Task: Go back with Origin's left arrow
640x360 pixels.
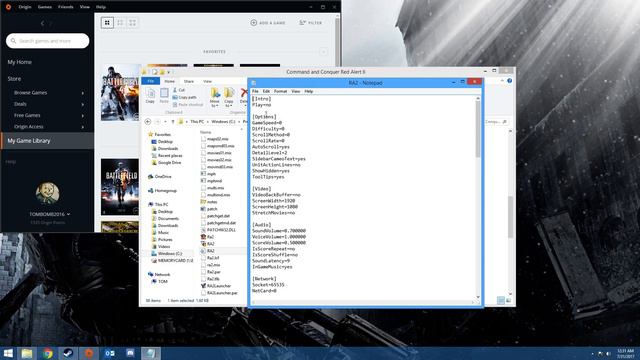Action: [x=42, y=23]
